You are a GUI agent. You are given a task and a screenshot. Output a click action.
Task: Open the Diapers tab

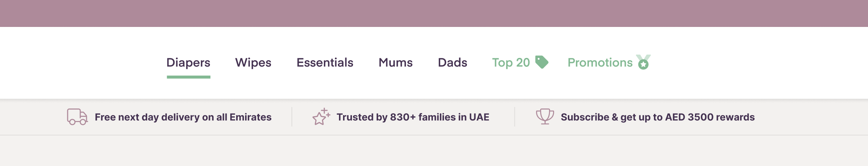(x=188, y=63)
